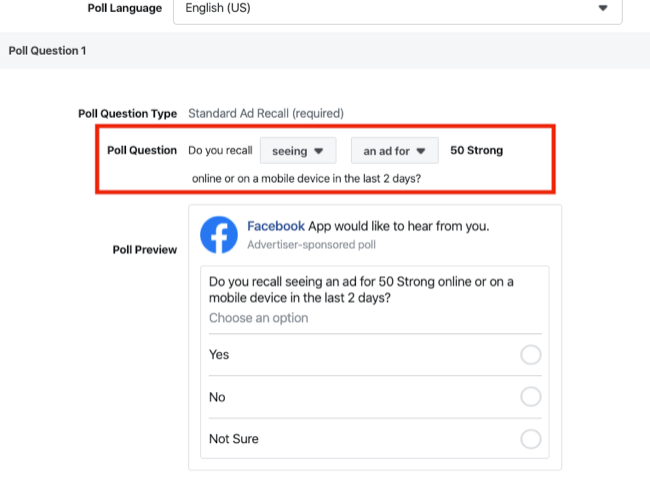This screenshot has width=650, height=497.
Task: Click the Poll Question Type label
Action: click(127, 114)
